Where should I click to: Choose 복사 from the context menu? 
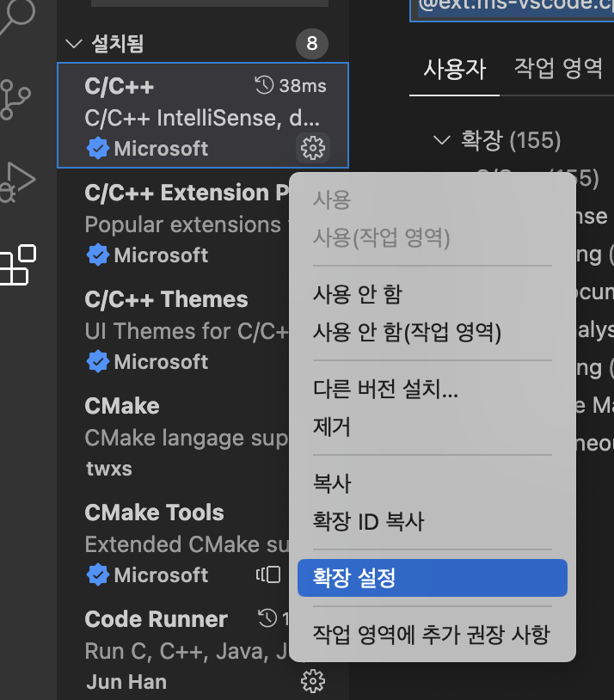(x=433, y=483)
